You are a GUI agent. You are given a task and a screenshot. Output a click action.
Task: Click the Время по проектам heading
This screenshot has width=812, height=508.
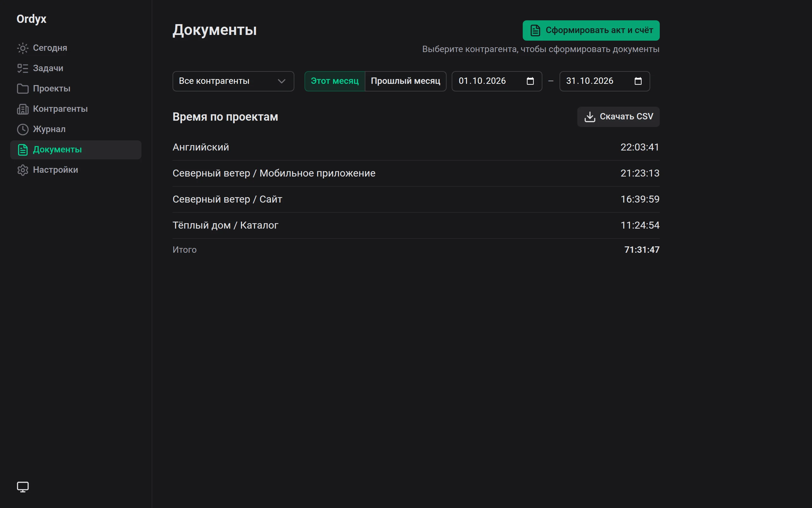coord(225,117)
